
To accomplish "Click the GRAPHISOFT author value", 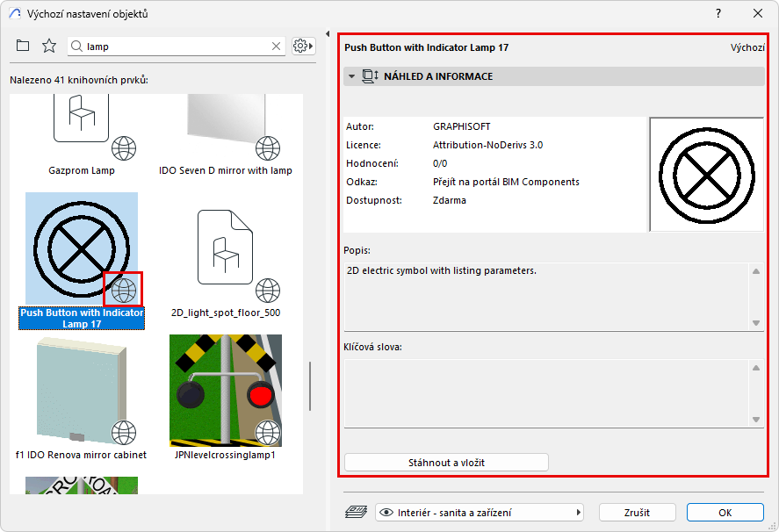I will (462, 126).
